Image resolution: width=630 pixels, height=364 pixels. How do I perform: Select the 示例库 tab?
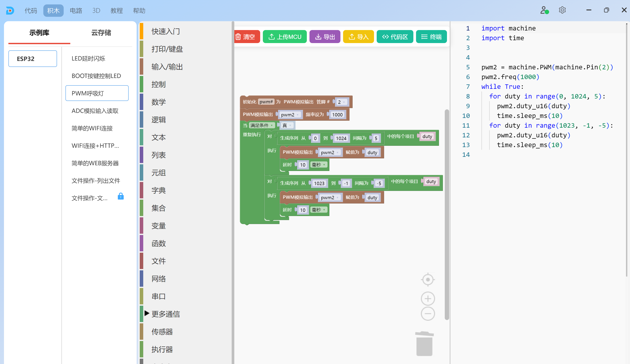pyautogui.click(x=39, y=33)
